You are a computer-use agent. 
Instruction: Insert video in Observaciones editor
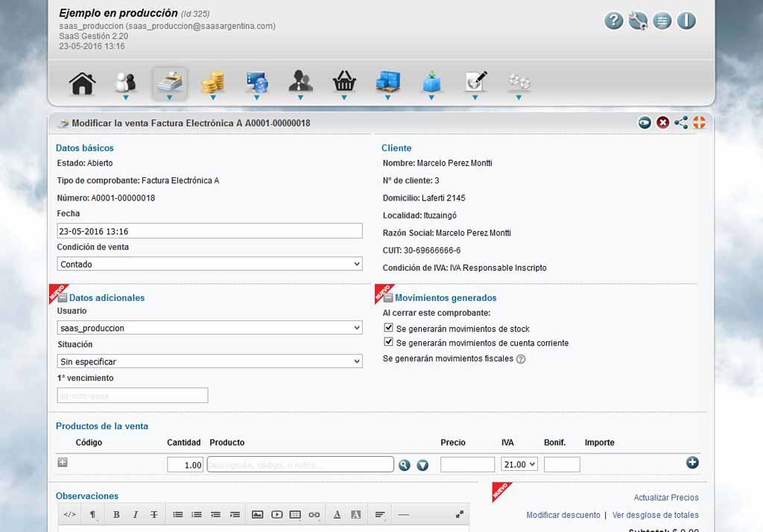276,514
